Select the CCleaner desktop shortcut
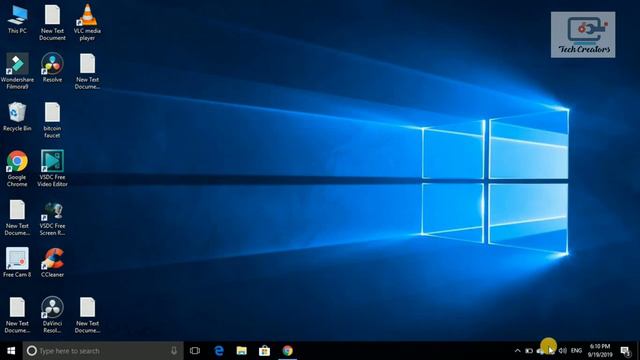This screenshot has height=360, width=640. click(52, 263)
